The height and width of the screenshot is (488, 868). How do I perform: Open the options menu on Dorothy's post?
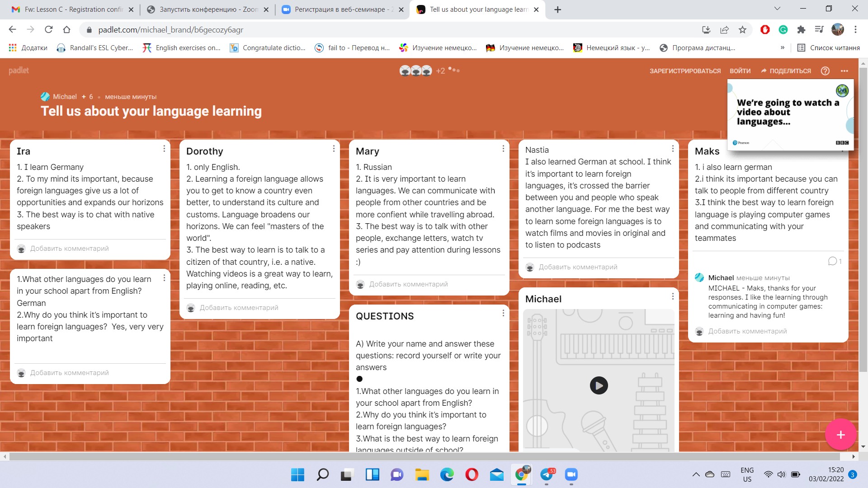334,149
